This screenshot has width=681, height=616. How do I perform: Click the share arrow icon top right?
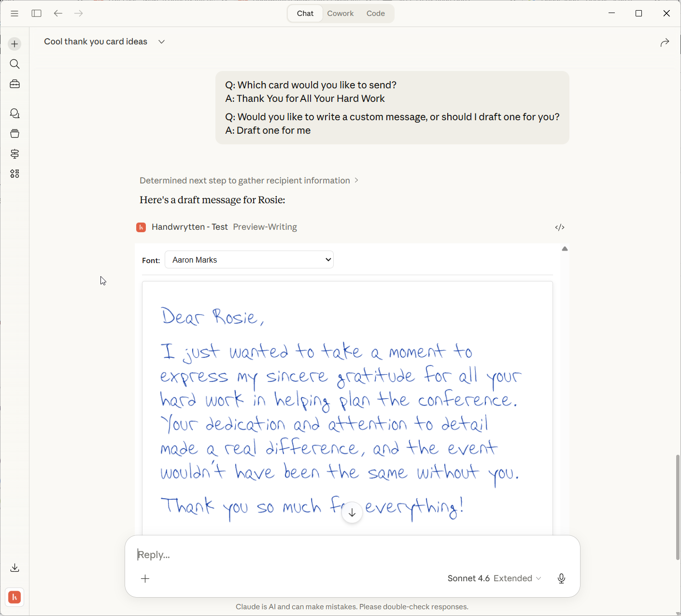(665, 42)
